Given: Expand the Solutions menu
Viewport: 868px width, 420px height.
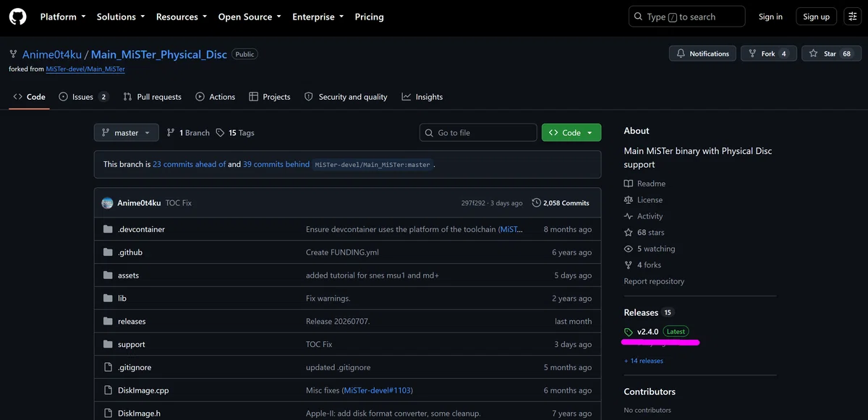Looking at the screenshot, I should 121,17.
